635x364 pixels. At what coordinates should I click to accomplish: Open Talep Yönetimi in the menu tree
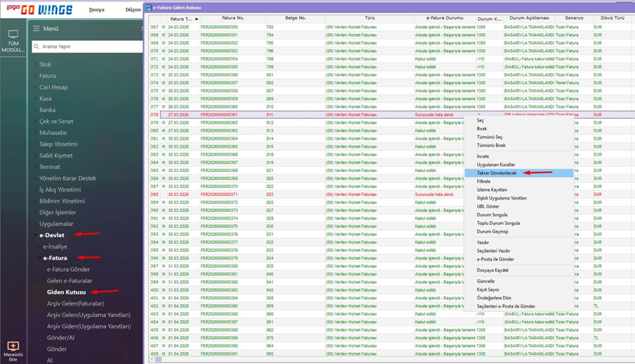coord(58,144)
